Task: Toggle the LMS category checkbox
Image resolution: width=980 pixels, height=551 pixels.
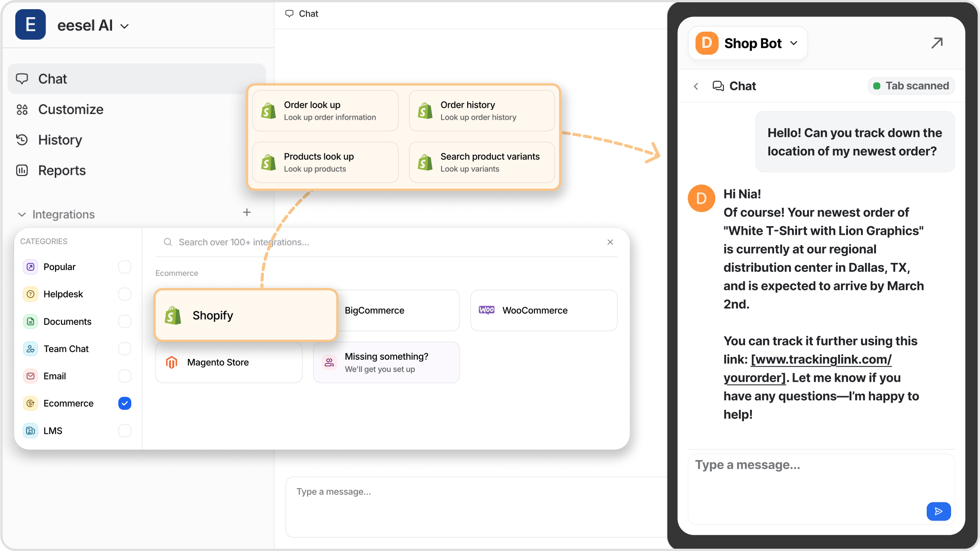Action: 125,431
